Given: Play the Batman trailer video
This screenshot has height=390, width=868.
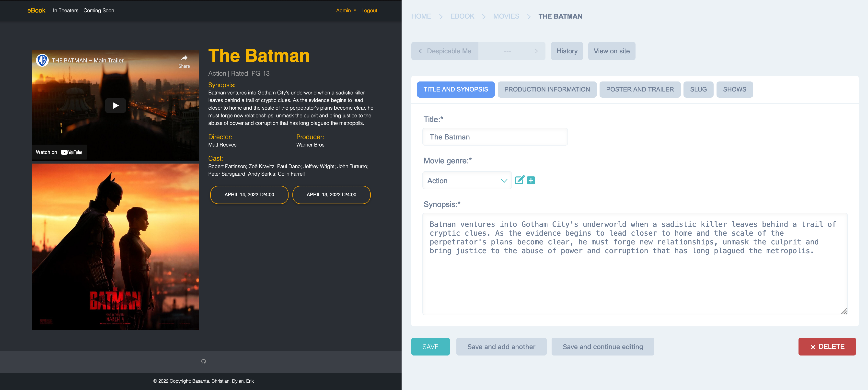Looking at the screenshot, I should 115,105.
